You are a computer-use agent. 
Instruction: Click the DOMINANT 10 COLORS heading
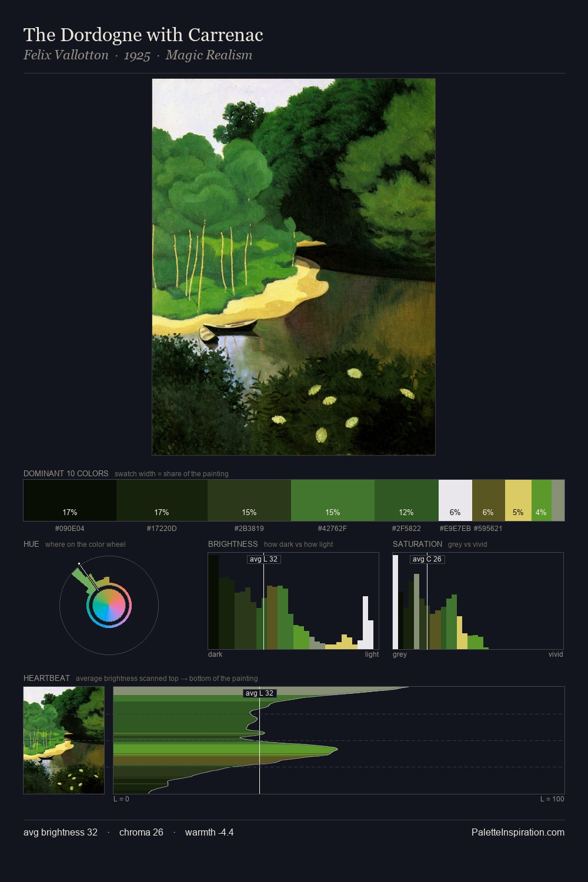pos(66,473)
